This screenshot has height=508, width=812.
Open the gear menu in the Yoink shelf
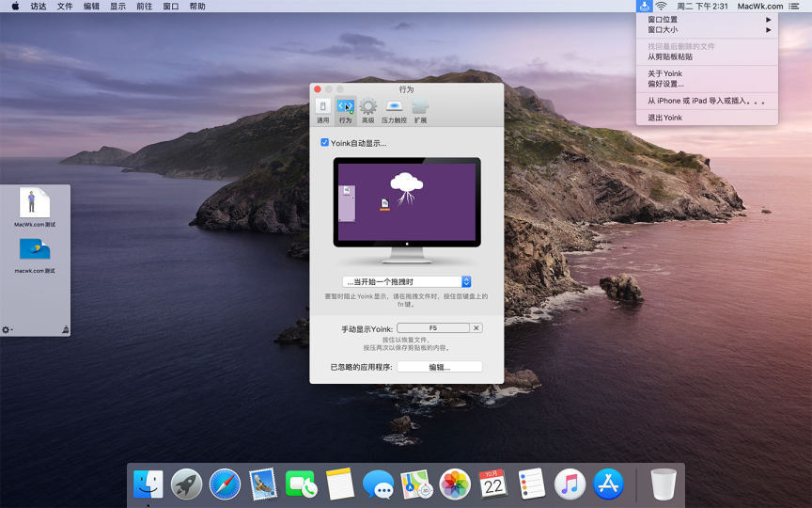tap(7, 329)
